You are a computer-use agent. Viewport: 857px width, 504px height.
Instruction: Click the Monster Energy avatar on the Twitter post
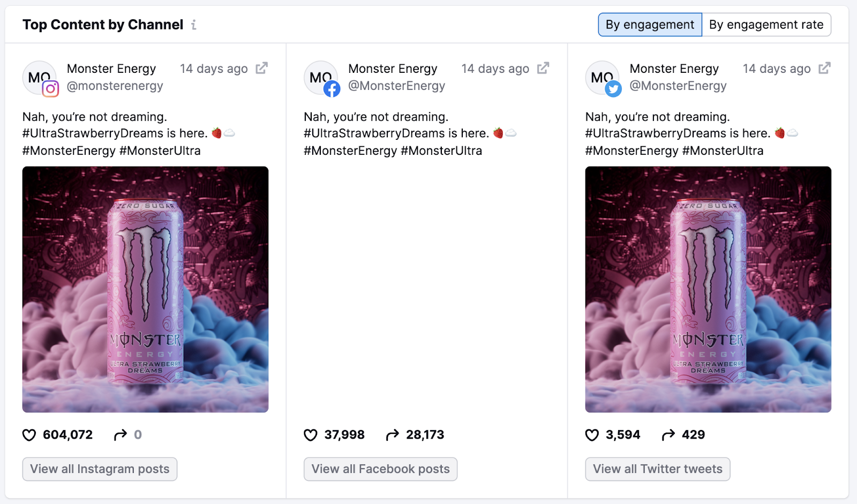click(602, 78)
